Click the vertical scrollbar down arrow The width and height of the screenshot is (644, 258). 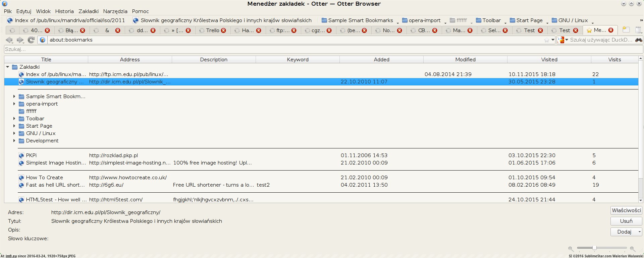tap(641, 200)
